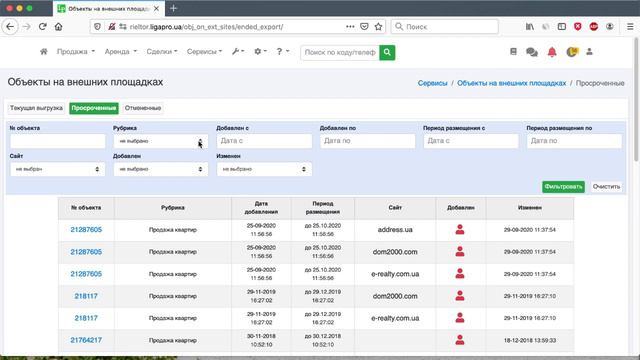Focus the Поиск по коду/телеф search field
The image size is (640, 360).
[340, 52]
